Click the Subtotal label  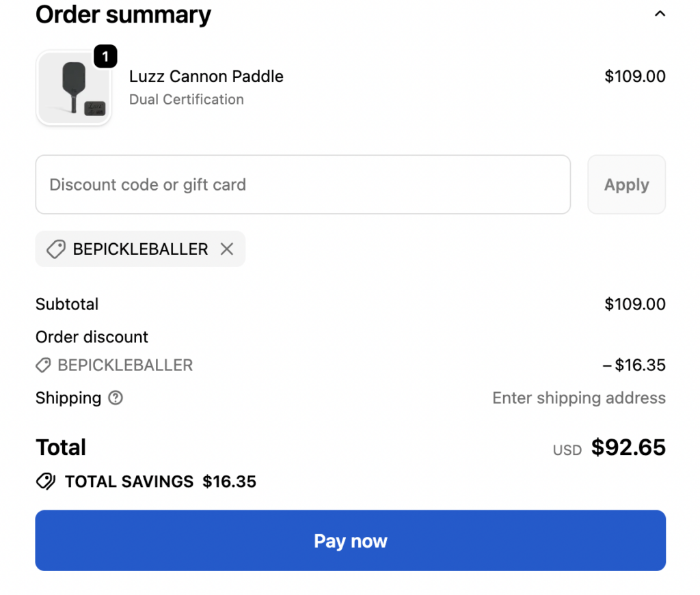[x=67, y=305]
